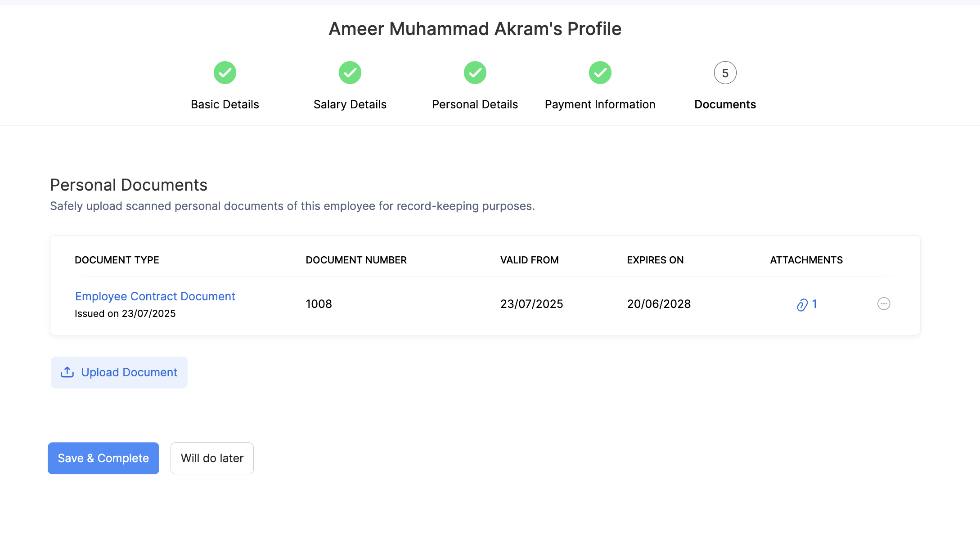Go to Salary Details step label
980x535 pixels.
point(350,104)
